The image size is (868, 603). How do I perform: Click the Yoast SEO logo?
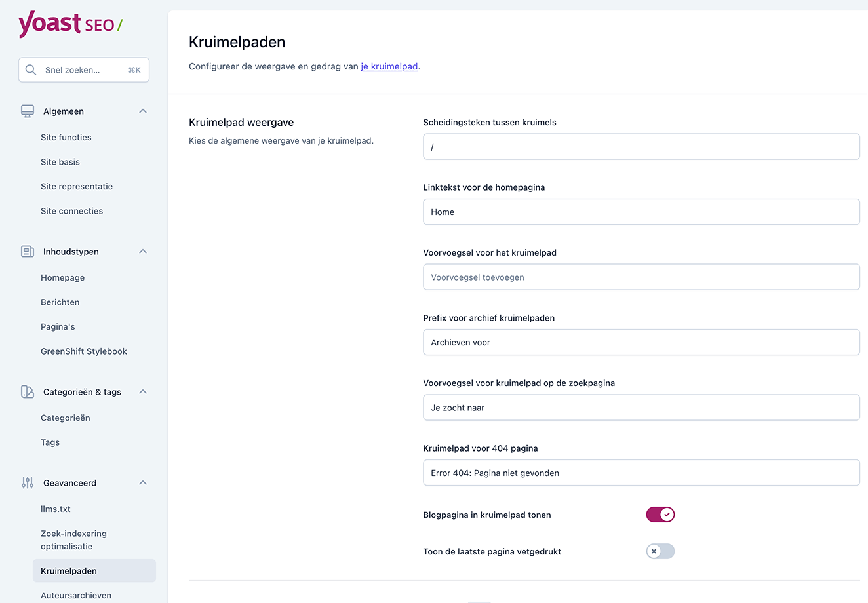70,24
